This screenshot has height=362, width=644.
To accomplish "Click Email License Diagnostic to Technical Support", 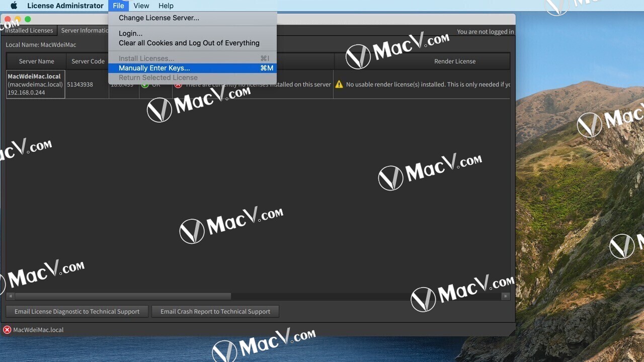I will [x=77, y=312].
